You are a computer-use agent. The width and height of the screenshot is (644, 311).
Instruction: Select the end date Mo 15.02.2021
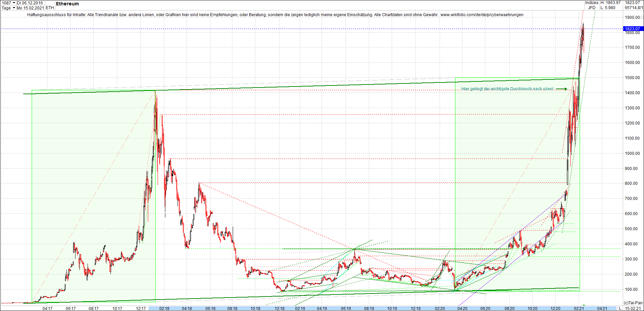point(30,8)
